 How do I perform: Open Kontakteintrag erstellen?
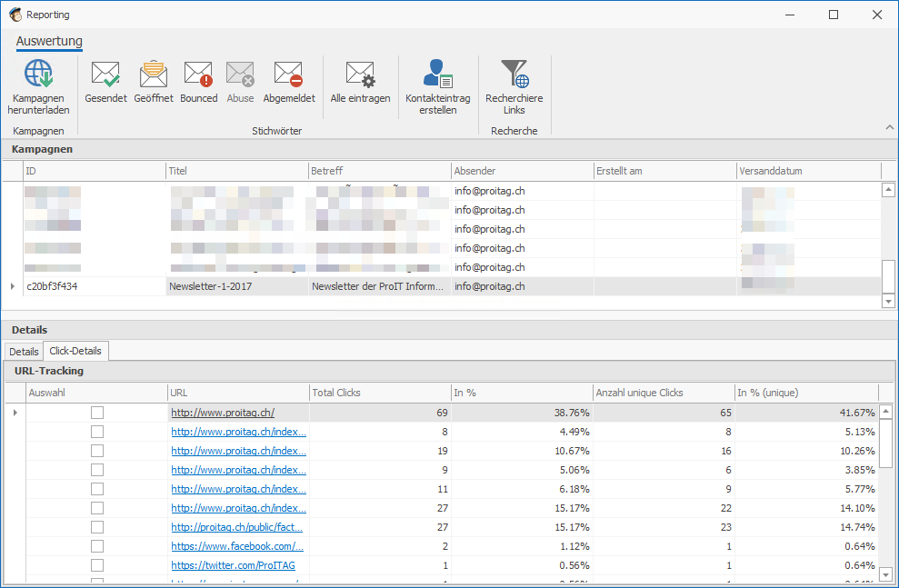438,75
